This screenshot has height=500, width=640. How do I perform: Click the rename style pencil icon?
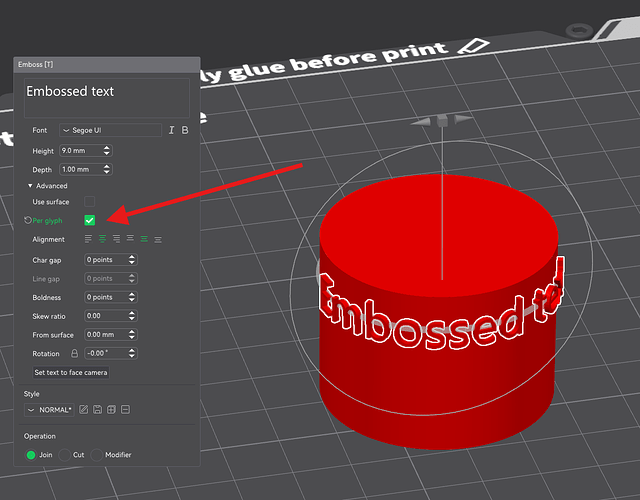[83, 410]
